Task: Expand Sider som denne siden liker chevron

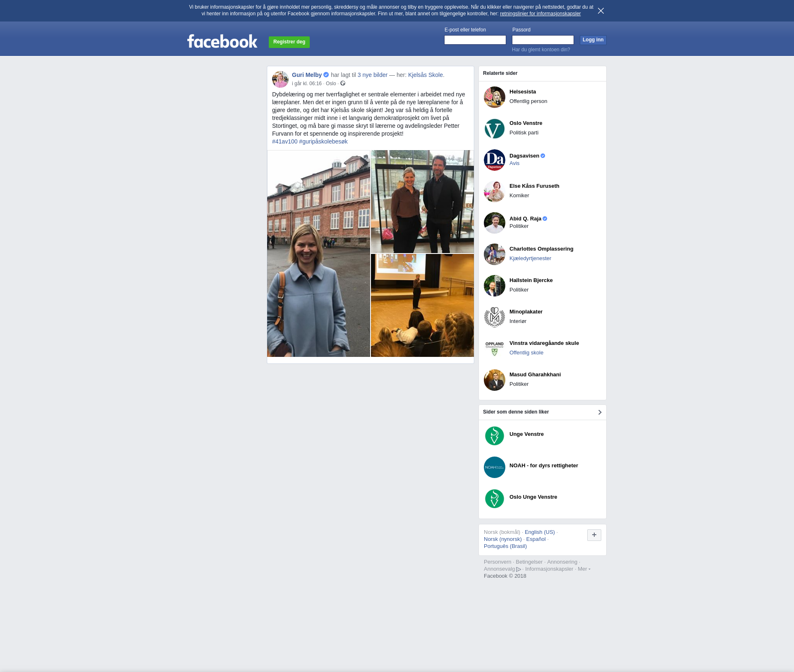Action: click(600, 412)
